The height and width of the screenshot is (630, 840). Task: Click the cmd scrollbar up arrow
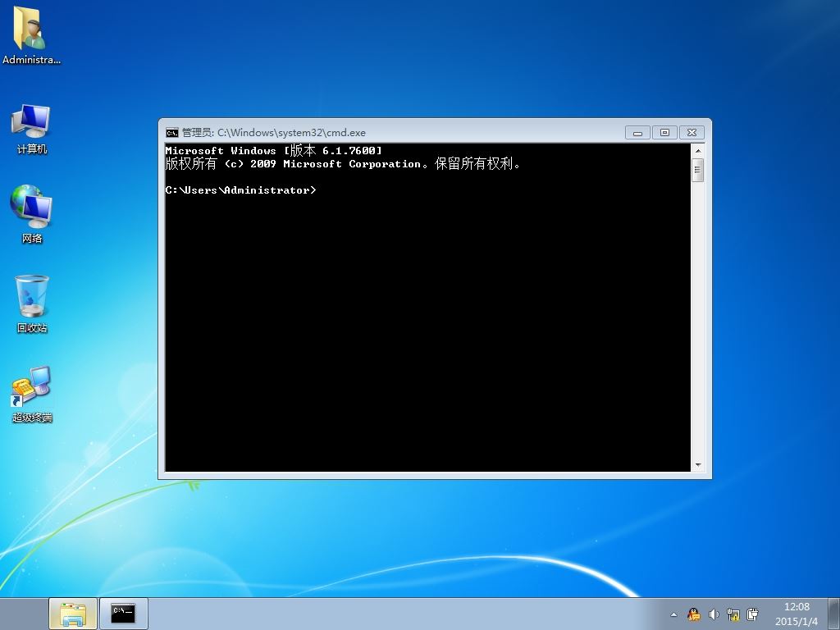pyautogui.click(x=697, y=151)
